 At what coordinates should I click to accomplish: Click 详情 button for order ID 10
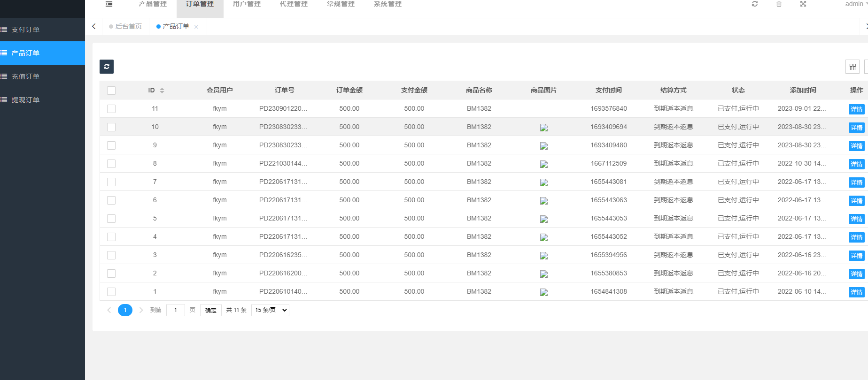(x=856, y=128)
